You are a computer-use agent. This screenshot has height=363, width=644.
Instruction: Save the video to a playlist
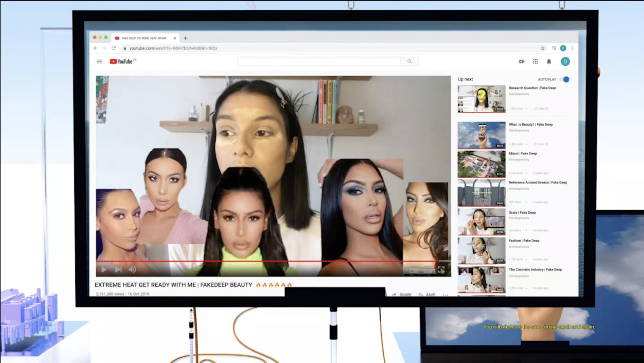click(427, 295)
